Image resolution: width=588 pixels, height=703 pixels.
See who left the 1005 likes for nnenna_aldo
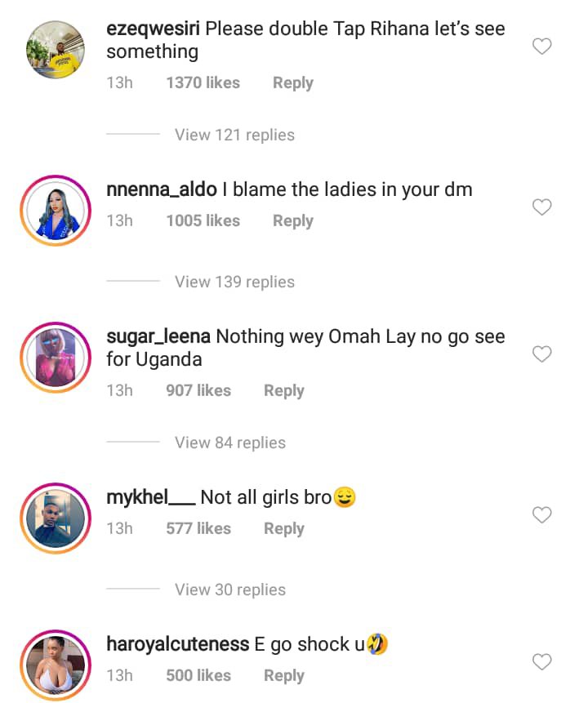point(203,220)
